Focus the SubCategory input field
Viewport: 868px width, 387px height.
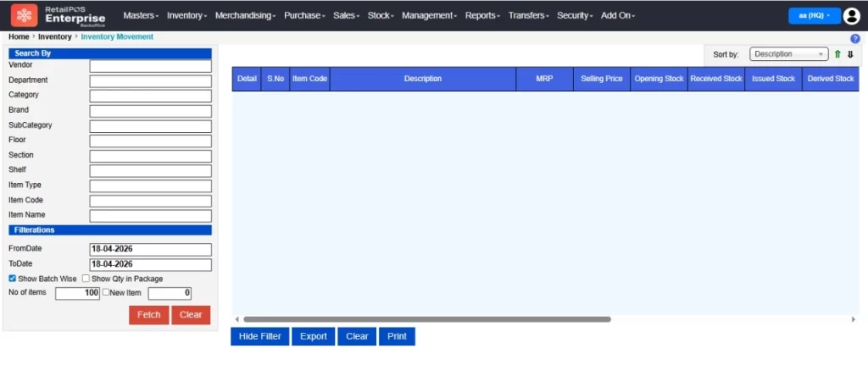(x=151, y=126)
